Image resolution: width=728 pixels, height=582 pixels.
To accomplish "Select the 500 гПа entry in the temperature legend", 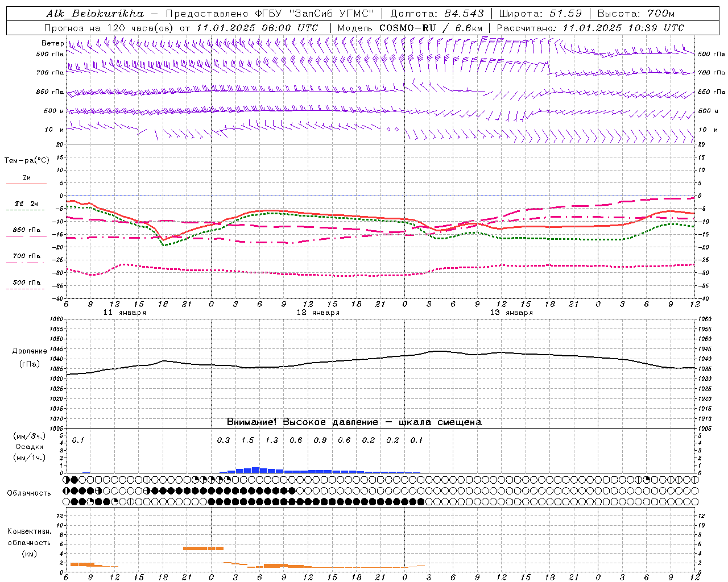I will 27,282.
